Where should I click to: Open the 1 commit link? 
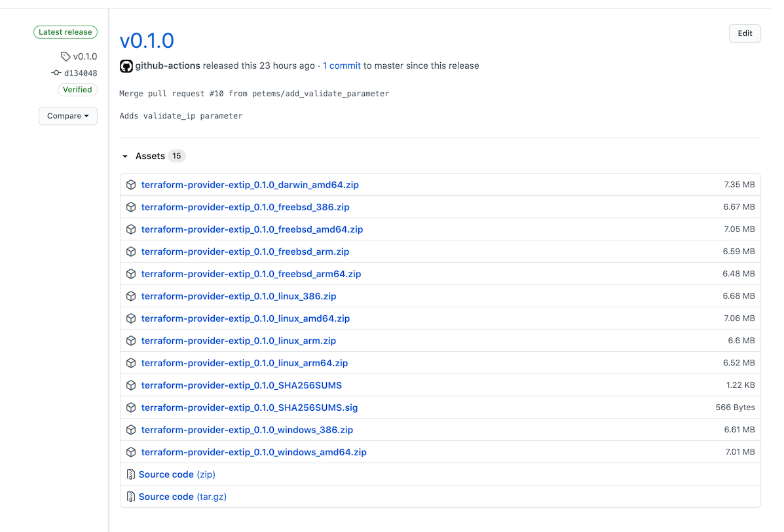coord(341,66)
